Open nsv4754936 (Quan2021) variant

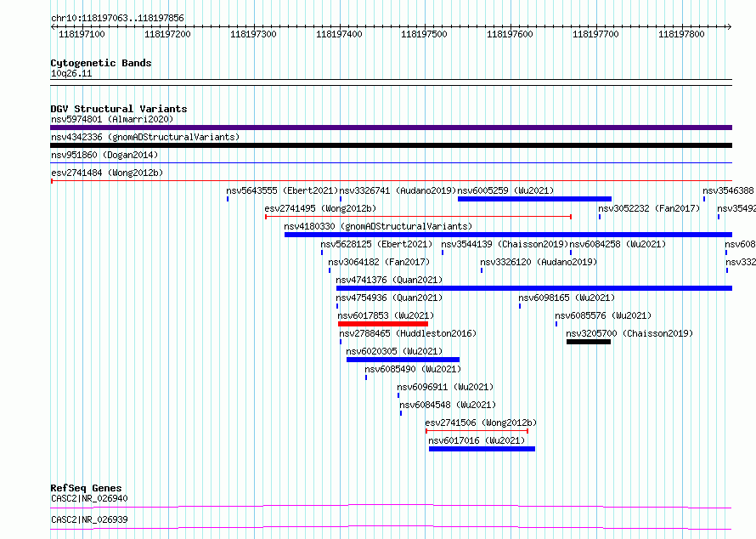(389, 298)
